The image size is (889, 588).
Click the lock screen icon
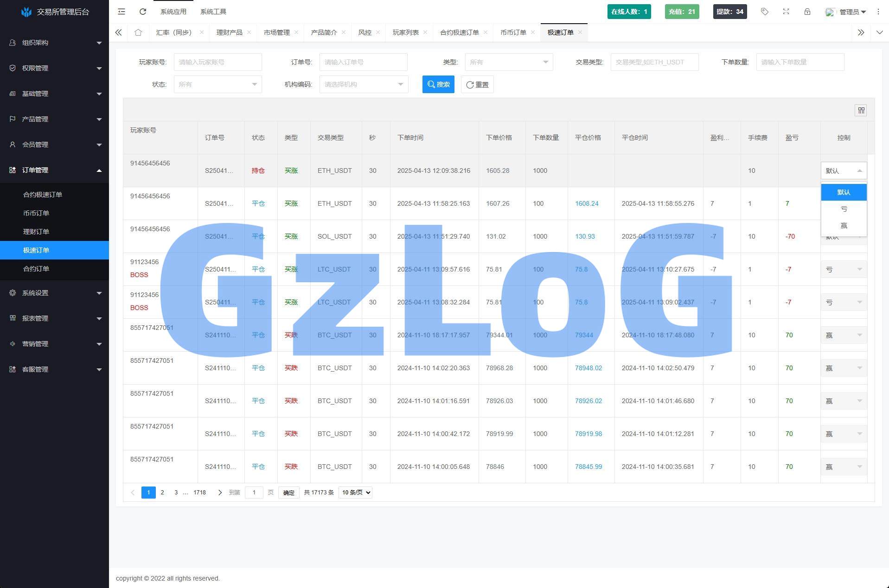coord(807,12)
